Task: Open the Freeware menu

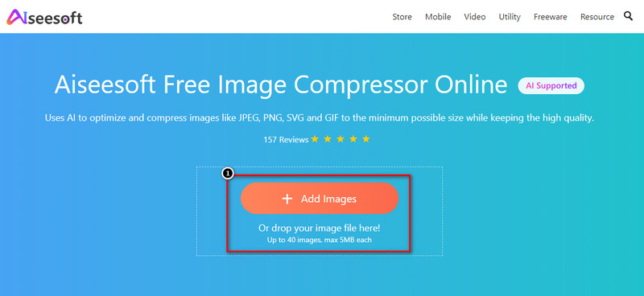Action: pos(551,17)
